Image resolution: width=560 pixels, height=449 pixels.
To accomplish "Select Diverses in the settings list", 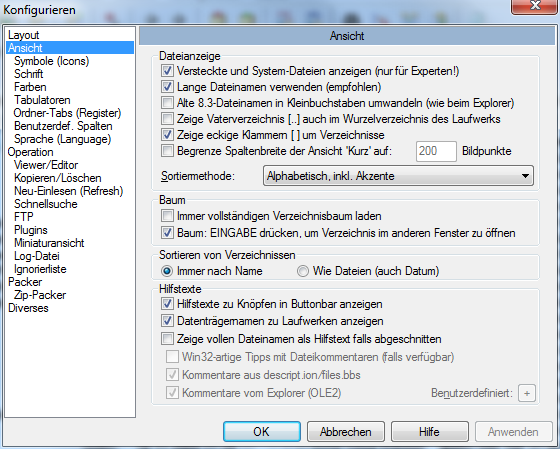I will [x=28, y=308].
